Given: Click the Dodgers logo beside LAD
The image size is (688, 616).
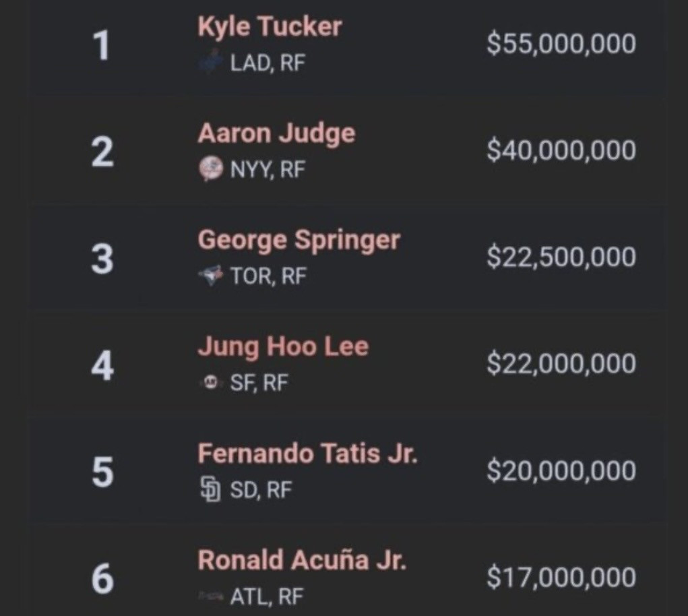Looking at the screenshot, I should coord(212,63).
